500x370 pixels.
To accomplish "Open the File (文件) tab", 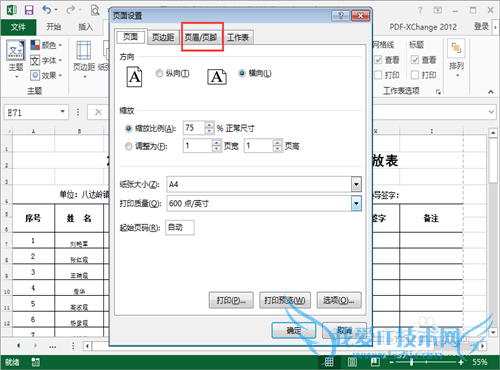I will [x=18, y=27].
